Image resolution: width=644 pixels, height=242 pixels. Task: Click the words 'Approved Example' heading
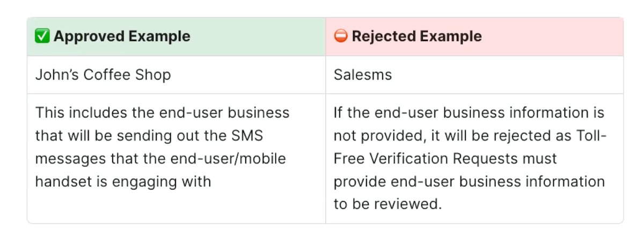[122, 36]
